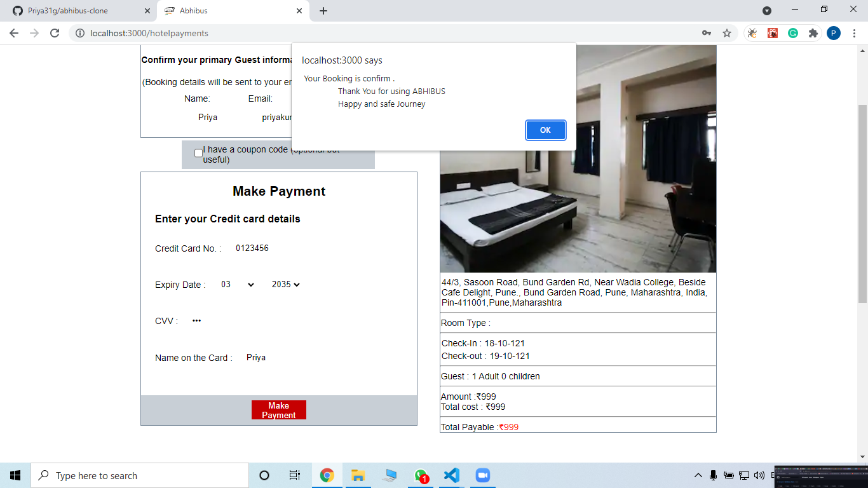This screenshot has height=488, width=868.
Task: Open Task View on the taskbar
Action: (295, 475)
